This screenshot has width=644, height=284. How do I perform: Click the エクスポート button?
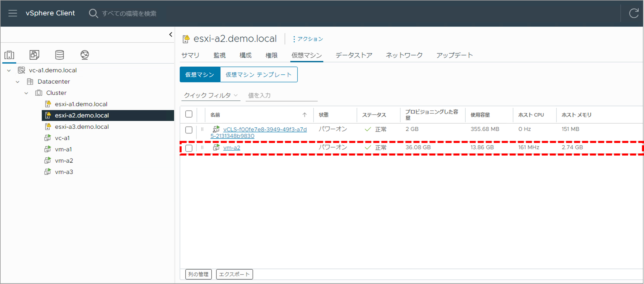[x=234, y=274]
